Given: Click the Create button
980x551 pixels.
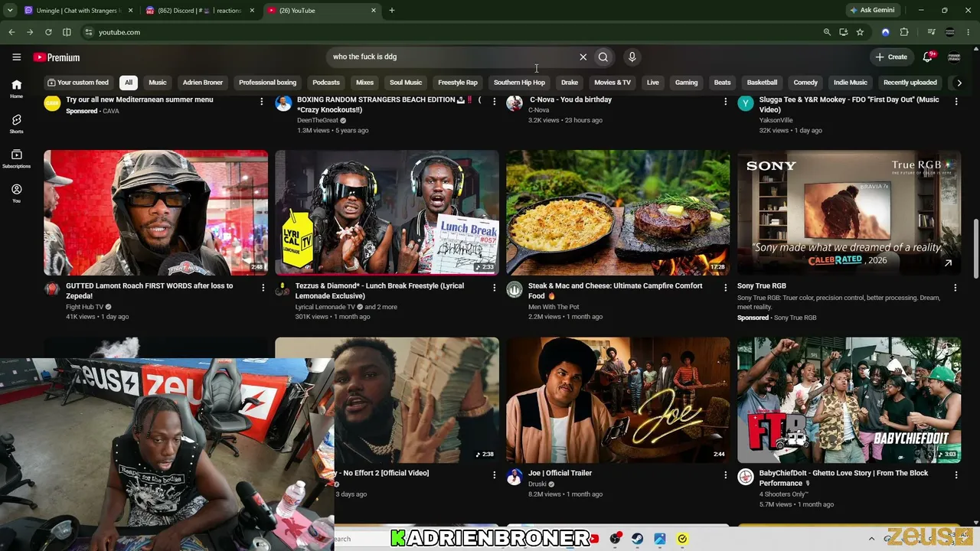Looking at the screenshot, I should (892, 57).
